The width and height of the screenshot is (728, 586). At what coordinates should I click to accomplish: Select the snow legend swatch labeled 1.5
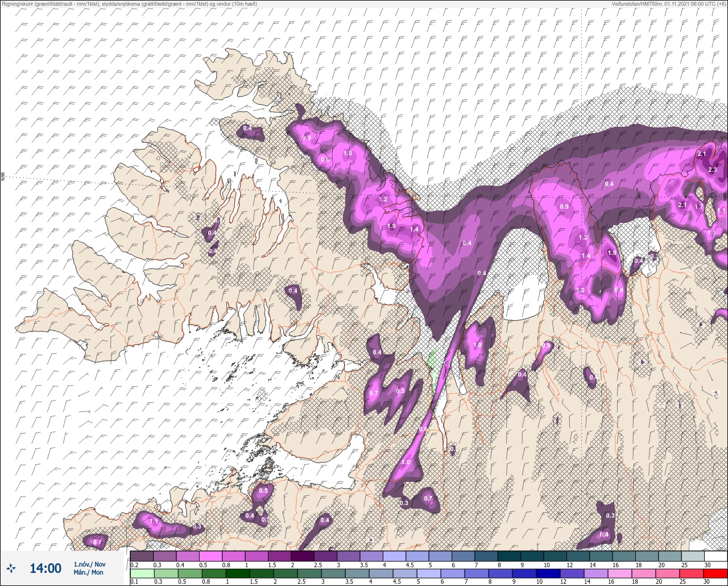point(280,556)
